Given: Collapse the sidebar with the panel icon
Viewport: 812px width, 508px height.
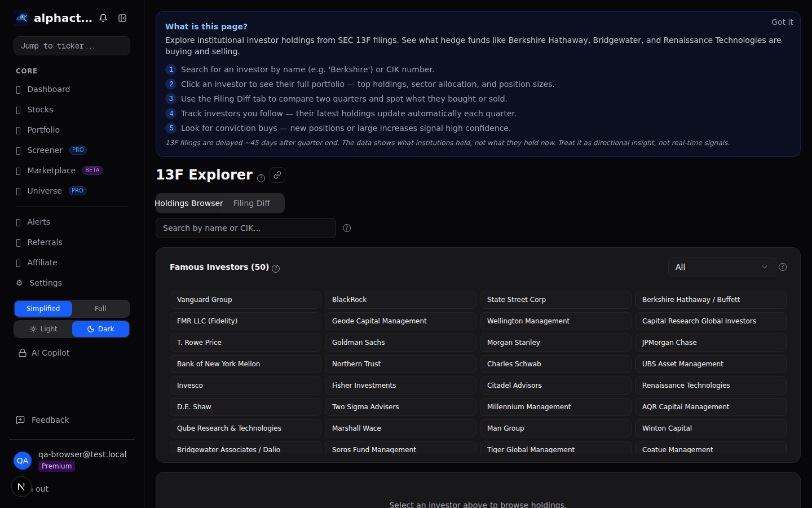Looking at the screenshot, I should pyautogui.click(x=122, y=17).
